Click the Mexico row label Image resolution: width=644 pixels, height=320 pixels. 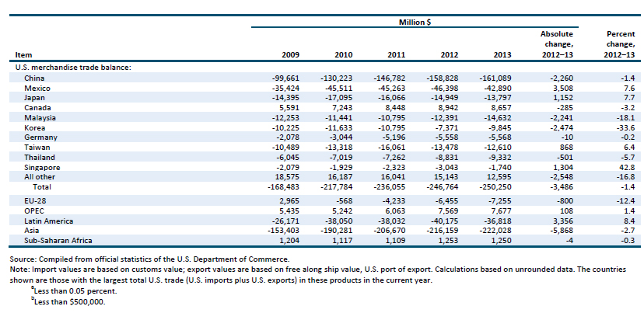(37, 88)
